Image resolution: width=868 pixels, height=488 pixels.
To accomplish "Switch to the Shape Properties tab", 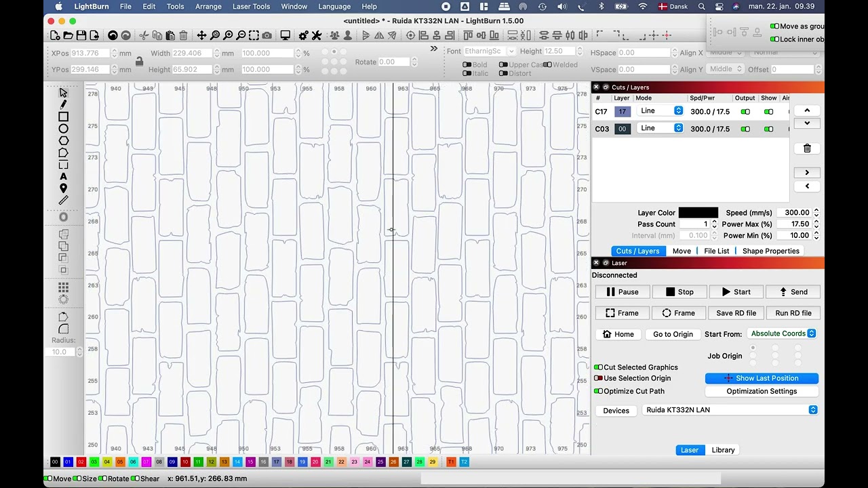I will coord(771,251).
